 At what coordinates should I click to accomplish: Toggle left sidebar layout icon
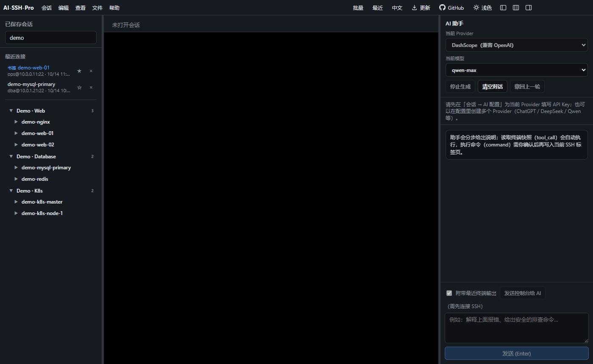point(503,8)
